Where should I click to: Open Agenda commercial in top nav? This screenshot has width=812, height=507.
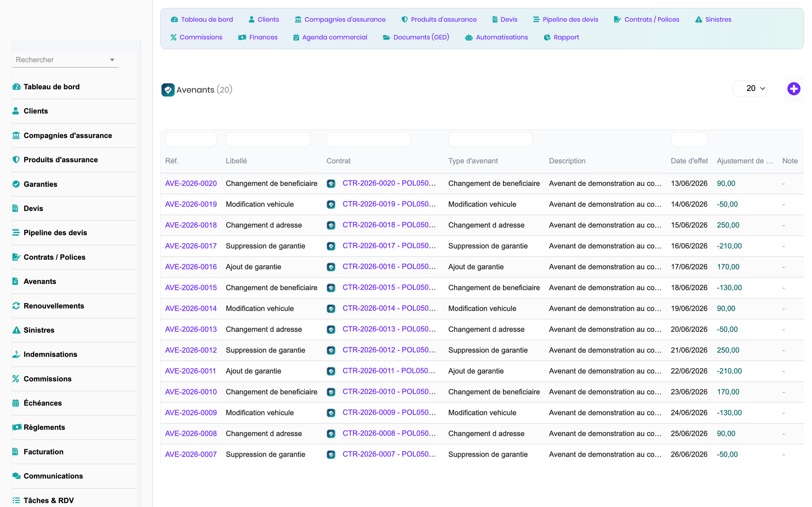pyautogui.click(x=330, y=38)
